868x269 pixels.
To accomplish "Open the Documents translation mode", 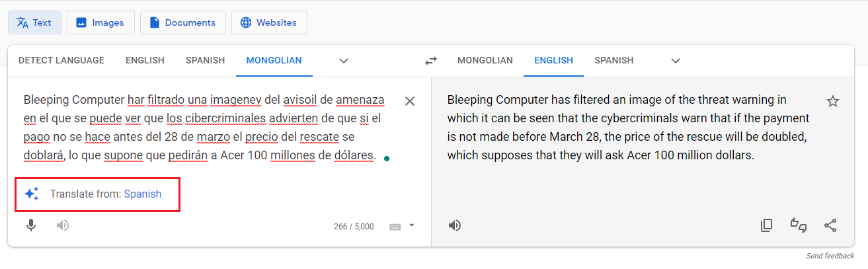I will [182, 22].
